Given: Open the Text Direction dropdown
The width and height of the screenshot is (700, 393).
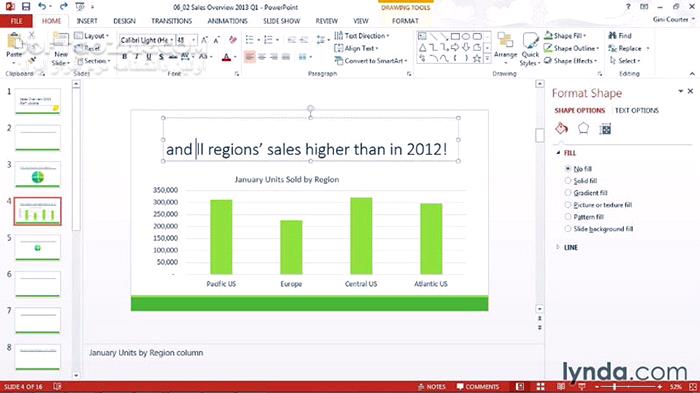Looking at the screenshot, I should click(362, 36).
